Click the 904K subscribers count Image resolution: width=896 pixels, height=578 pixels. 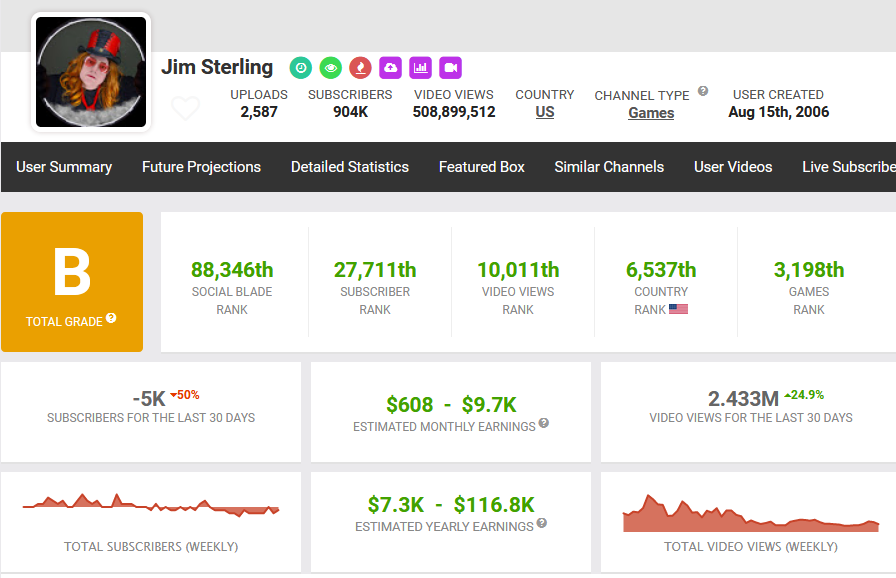coord(350,112)
